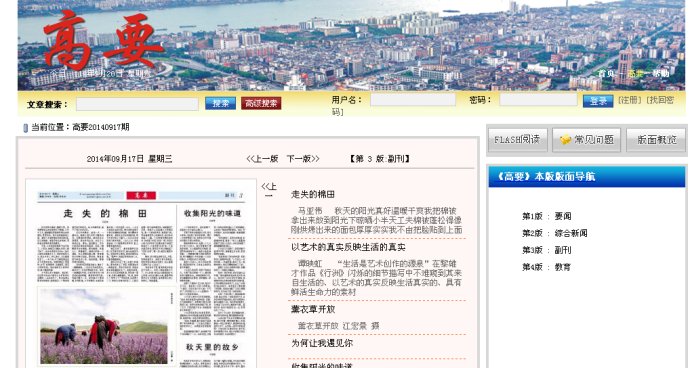Click the lavender field photo in page preview
The height and width of the screenshot is (368, 690).
coord(104,326)
